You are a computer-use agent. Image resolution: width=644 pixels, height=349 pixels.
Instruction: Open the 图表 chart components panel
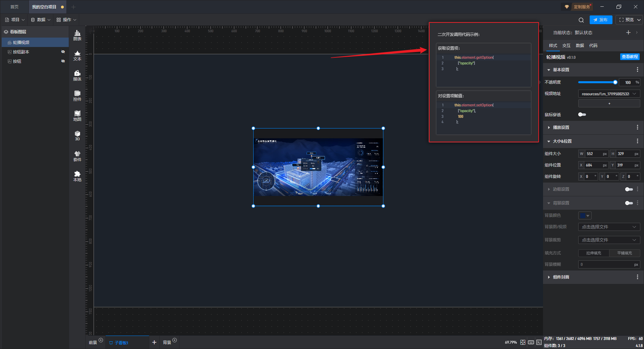click(77, 35)
